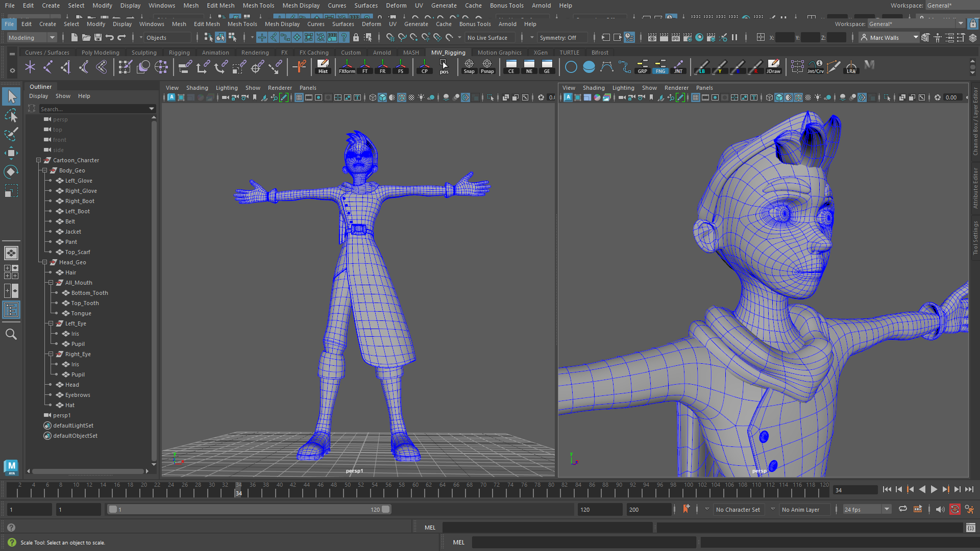Toggle the timeline audio mute icon

[x=940, y=509]
